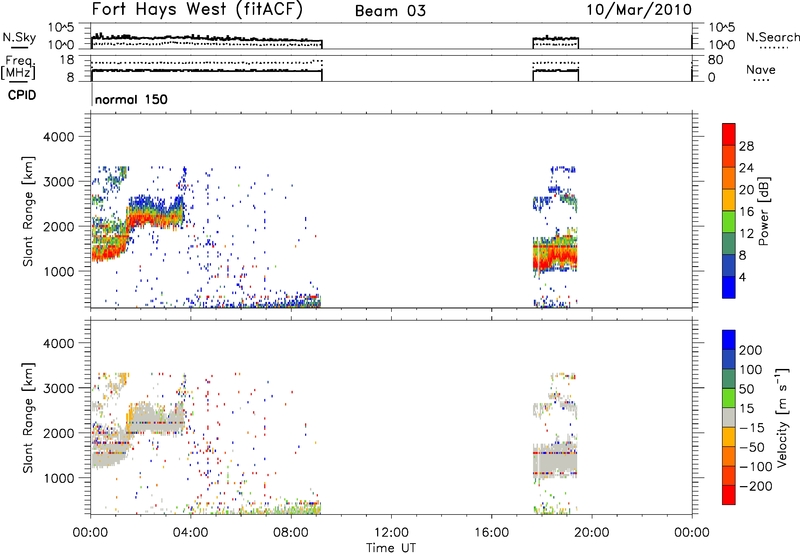Viewport: 800px width, 554px height.
Task: Click the 'normal 150' CPID text
Action: (131, 99)
